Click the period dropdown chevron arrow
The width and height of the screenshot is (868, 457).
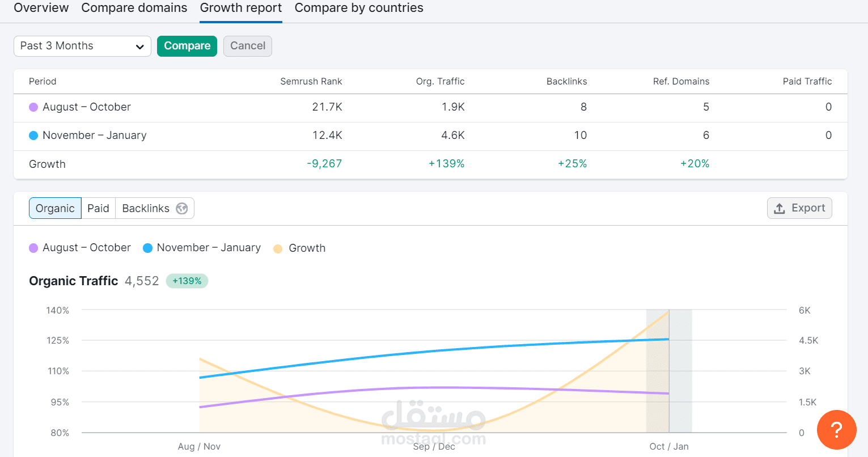point(139,46)
